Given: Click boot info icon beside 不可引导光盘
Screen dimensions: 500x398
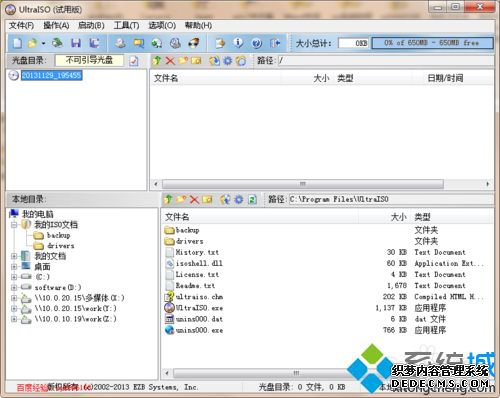Looking at the screenshot, I should (x=134, y=61).
